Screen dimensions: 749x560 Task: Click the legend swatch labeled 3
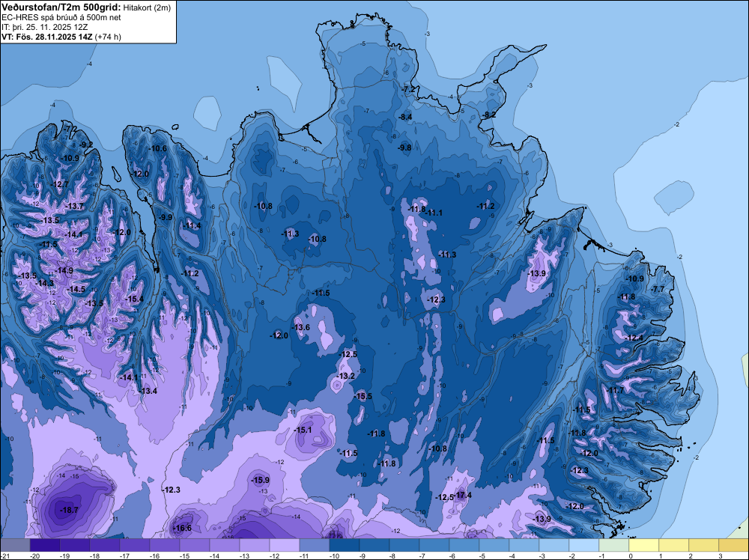tap(734, 545)
